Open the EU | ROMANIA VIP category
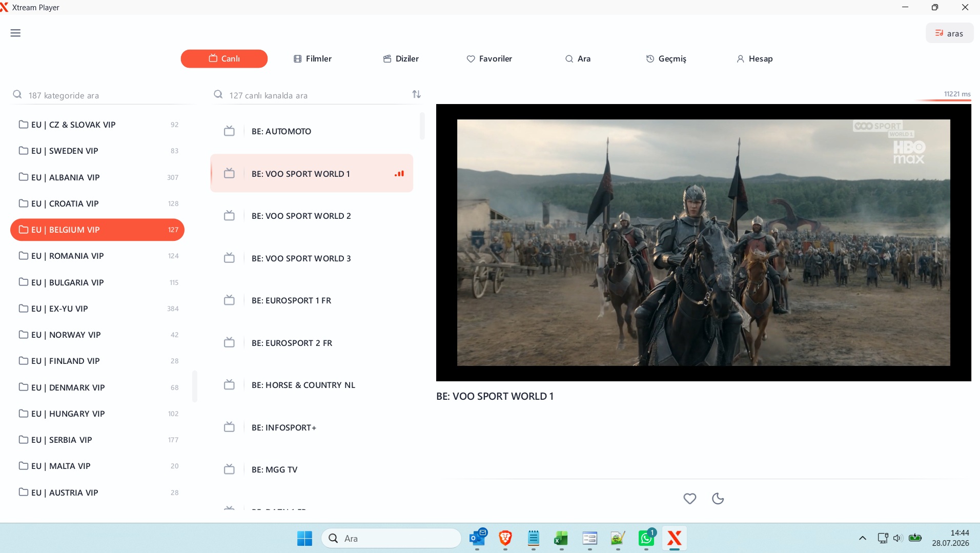This screenshot has height=553, width=980. (x=97, y=256)
